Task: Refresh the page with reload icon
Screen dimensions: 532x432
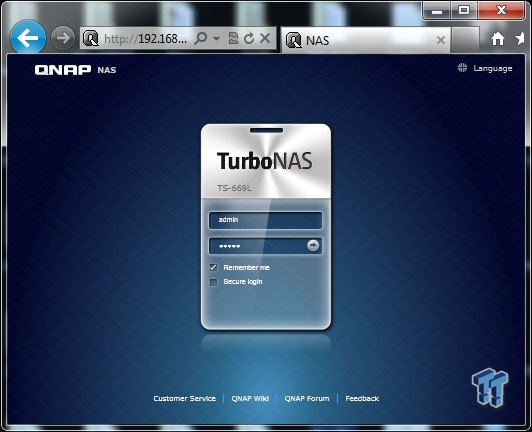Action: (249, 38)
